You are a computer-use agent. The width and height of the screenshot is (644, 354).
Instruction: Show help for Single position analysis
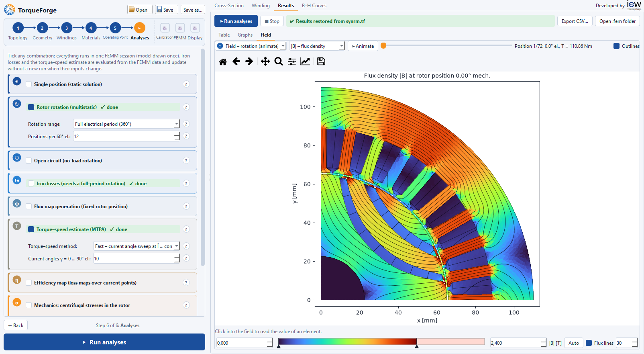coord(186,84)
